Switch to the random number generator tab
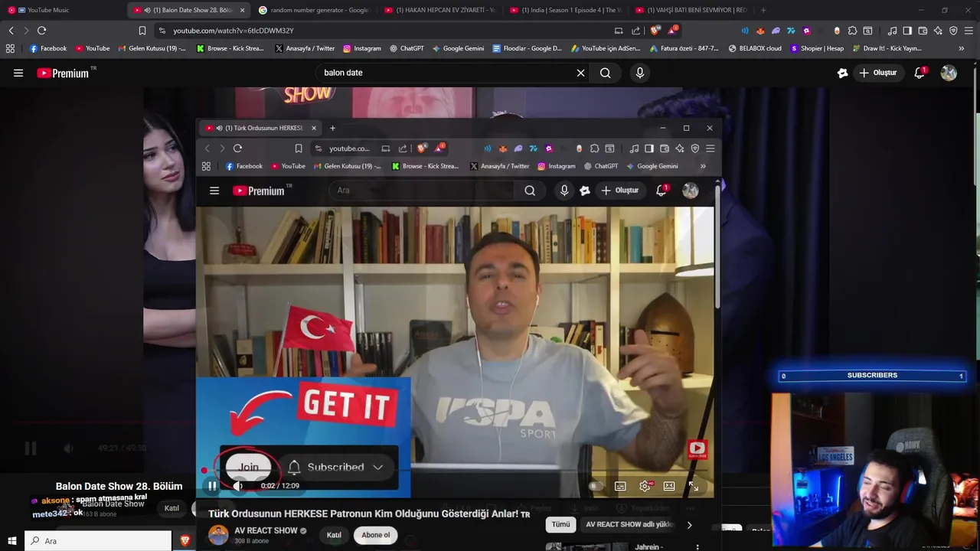The height and width of the screenshot is (551, 980). [x=314, y=10]
